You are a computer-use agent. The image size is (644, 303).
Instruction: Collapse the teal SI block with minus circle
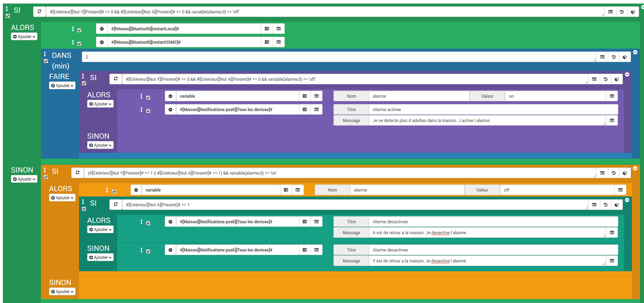click(627, 200)
